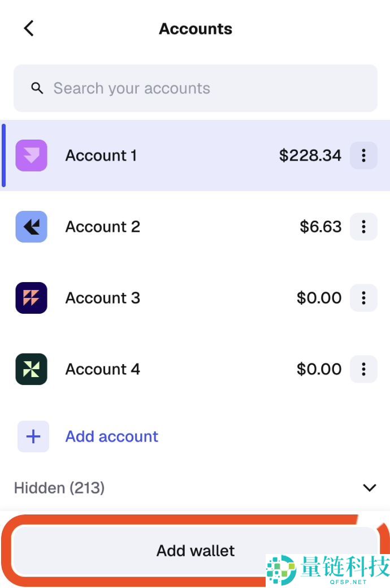This screenshot has height=588, width=390.
Task: Select Account 3 from the list
Action: (170, 298)
